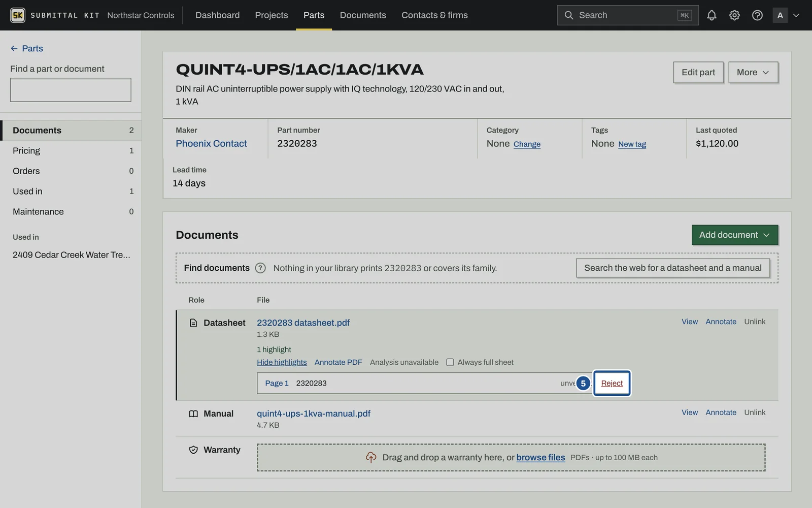812x508 pixels.
Task: Click Change category link
Action: [527, 144]
